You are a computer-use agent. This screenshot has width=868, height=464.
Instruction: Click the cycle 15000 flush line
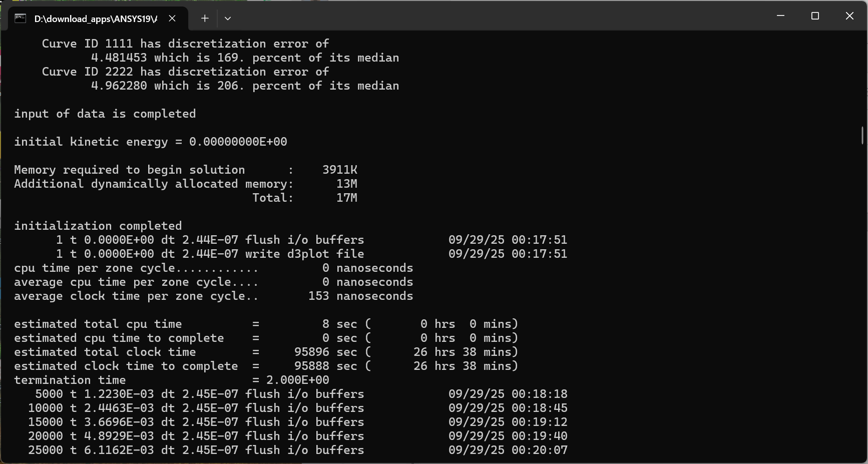[298, 422]
